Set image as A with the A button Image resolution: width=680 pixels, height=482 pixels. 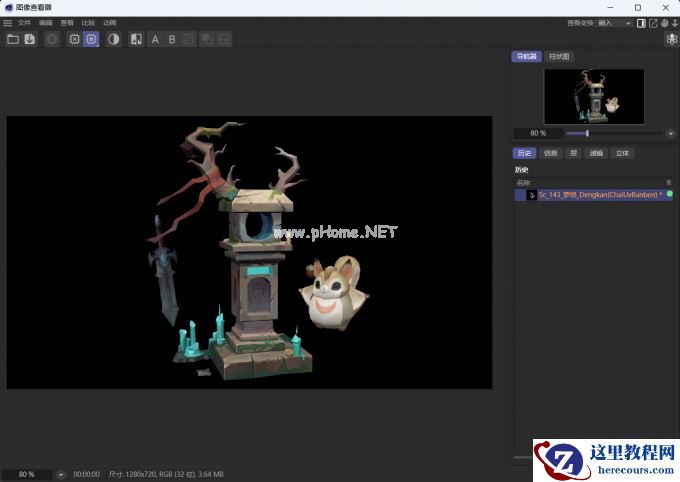(155, 39)
